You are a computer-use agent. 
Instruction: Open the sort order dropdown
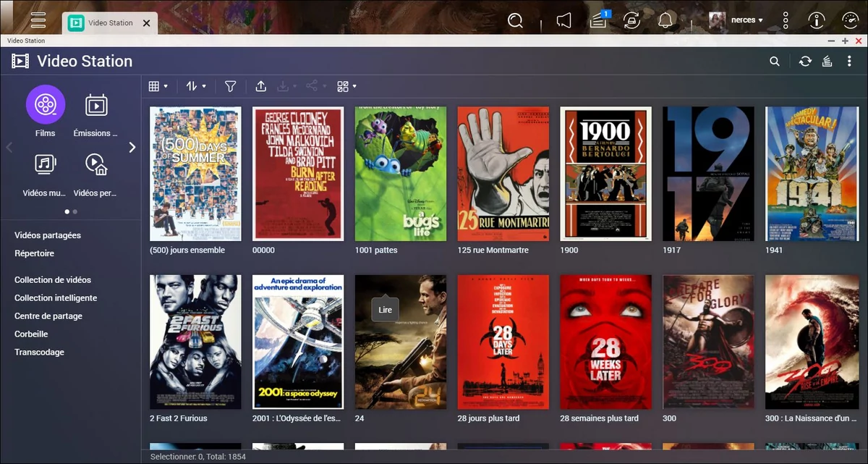(196, 86)
